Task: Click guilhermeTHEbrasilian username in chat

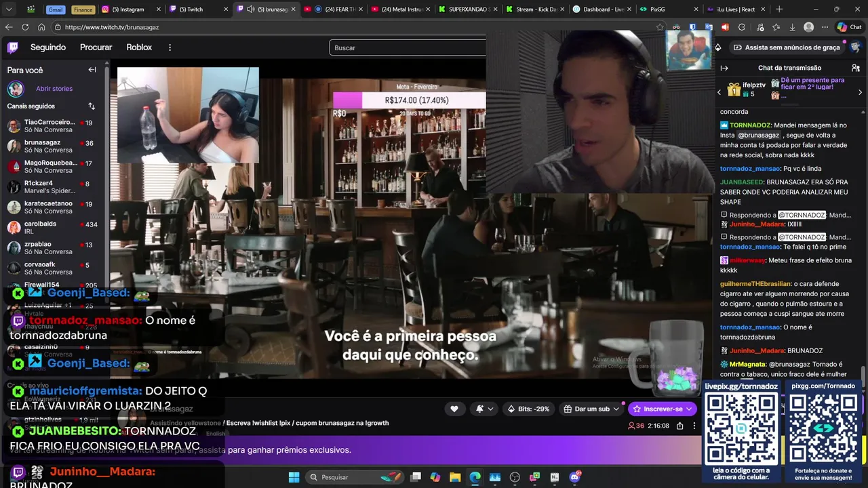Action: click(756, 284)
